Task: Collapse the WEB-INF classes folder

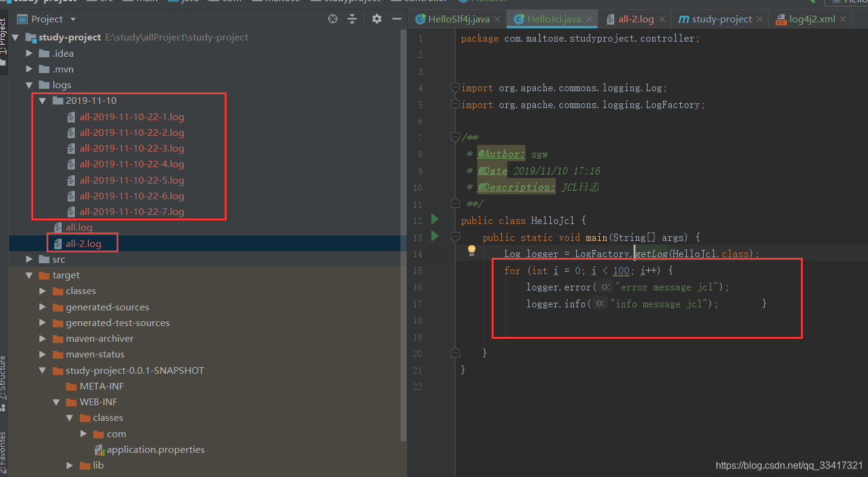Action: tap(69, 418)
